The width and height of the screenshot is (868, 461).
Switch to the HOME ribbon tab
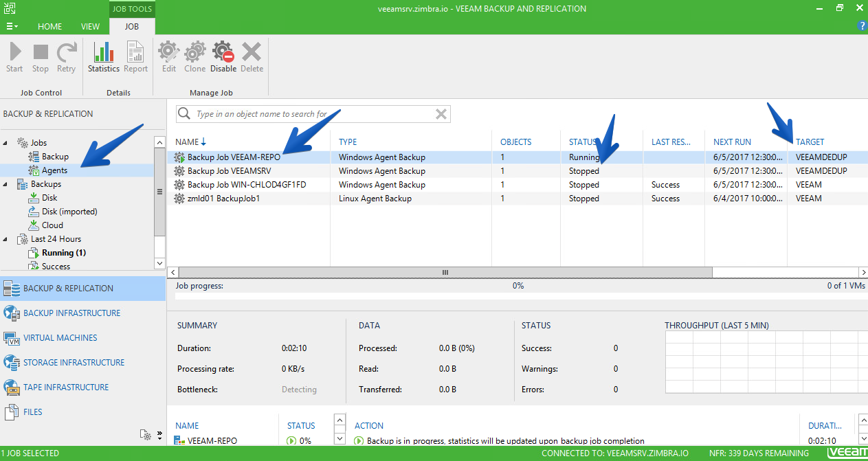coord(49,26)
